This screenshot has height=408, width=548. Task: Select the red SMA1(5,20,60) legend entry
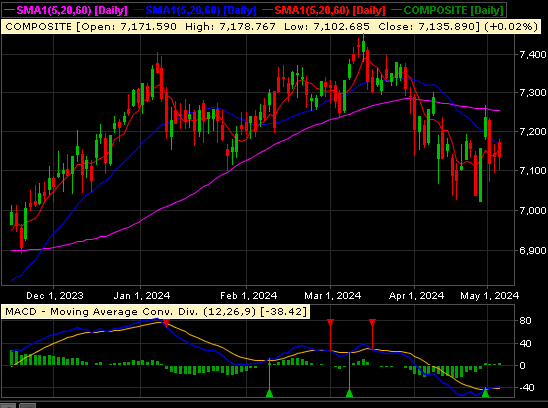point(324,10)
